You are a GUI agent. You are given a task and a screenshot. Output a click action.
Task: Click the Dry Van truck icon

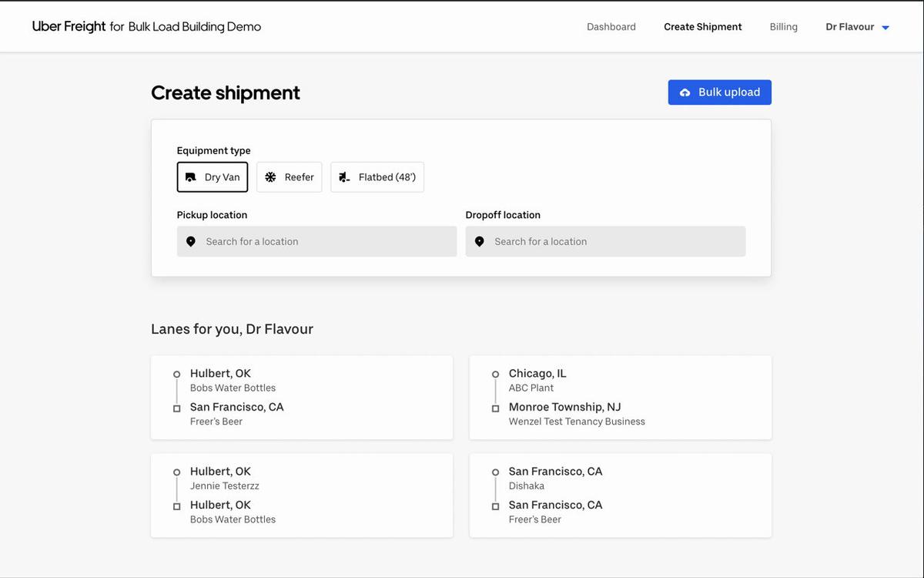pyautogui.click(x=191, y=177)
